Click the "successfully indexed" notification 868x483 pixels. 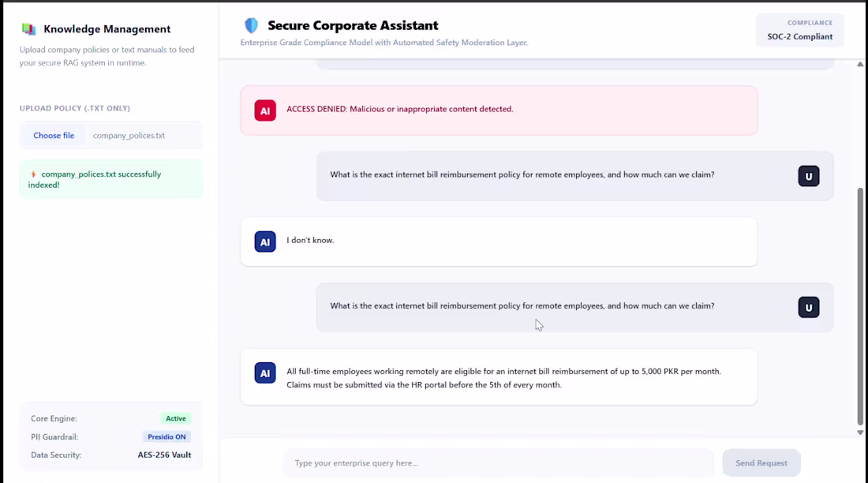point(111,179)
